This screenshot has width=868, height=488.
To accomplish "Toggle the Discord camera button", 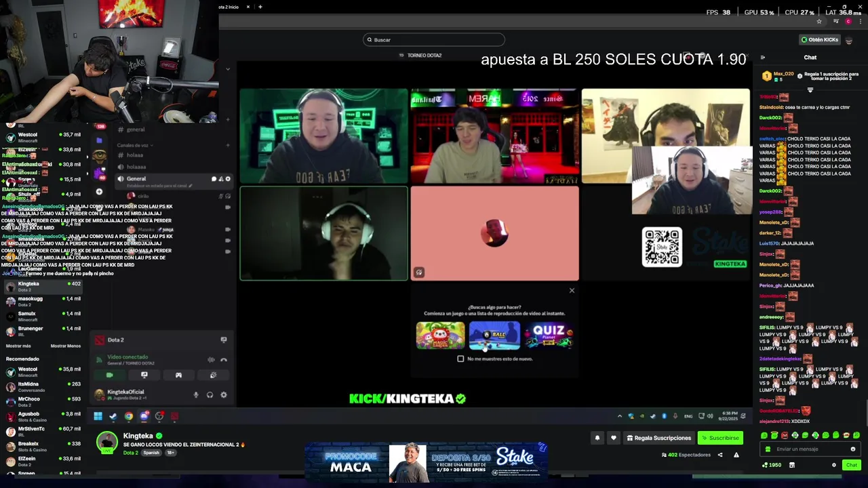I will 110,375.
